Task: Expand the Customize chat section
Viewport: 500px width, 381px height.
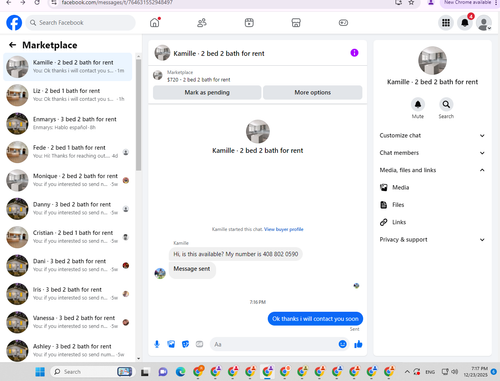Action: coord(432,135)
